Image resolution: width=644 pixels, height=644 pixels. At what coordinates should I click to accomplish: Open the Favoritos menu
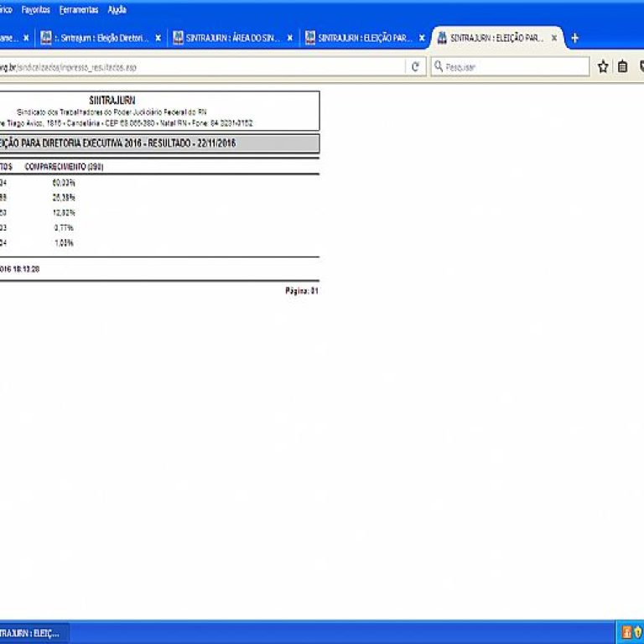[x=36, y=10]
